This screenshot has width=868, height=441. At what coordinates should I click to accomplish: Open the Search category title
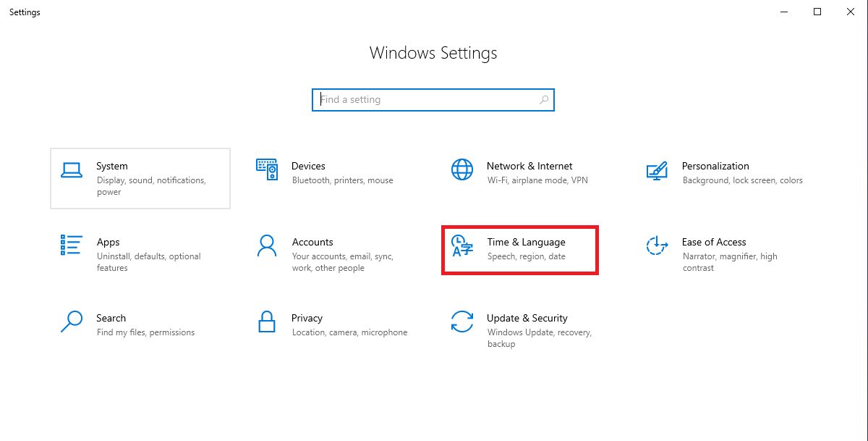click(x=111, y=318)
